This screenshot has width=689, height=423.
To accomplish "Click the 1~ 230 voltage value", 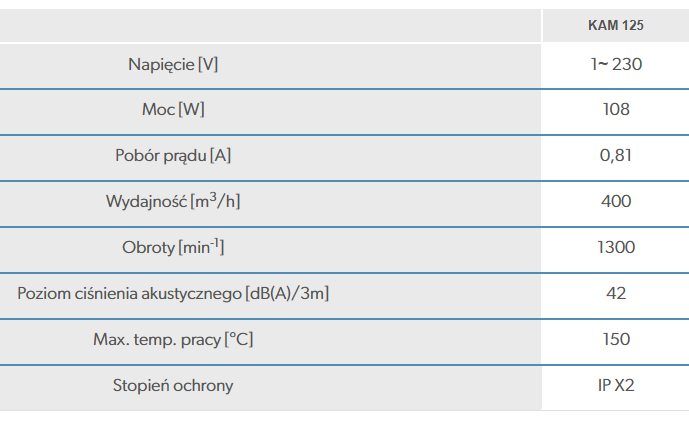I will point(616,65).
